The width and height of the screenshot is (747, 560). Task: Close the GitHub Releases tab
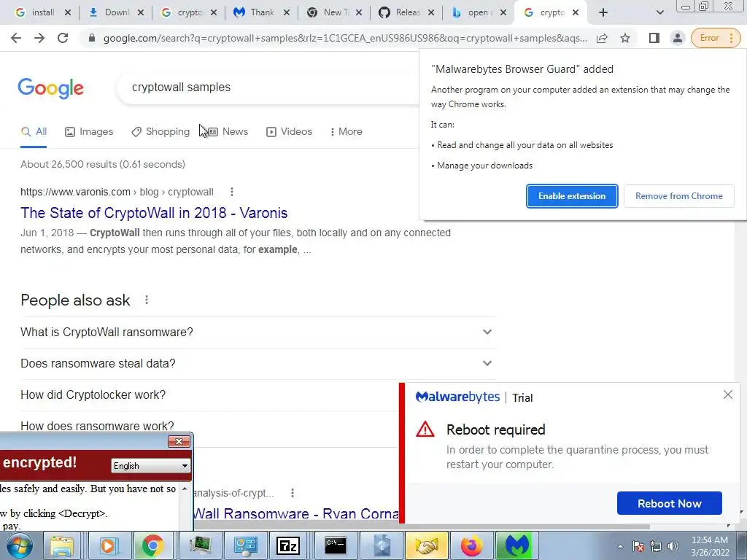click(431, 12)
